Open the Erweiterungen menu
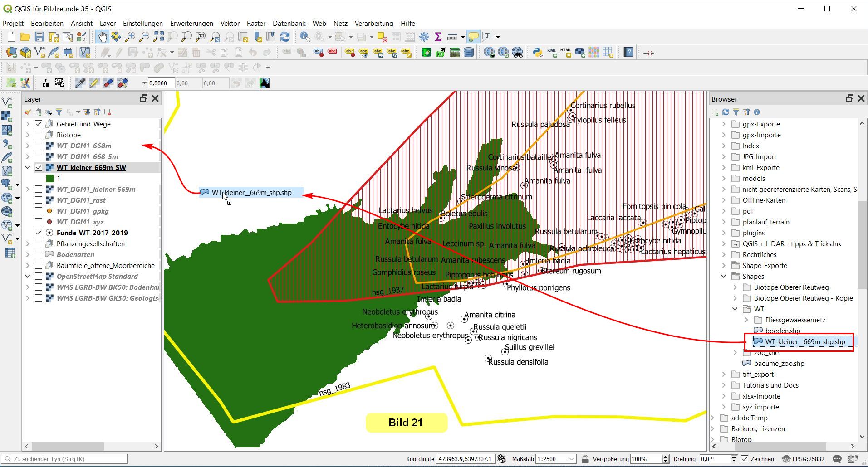Image resolution: width=868 pixels, height=467 pixels. coord(191,24)
